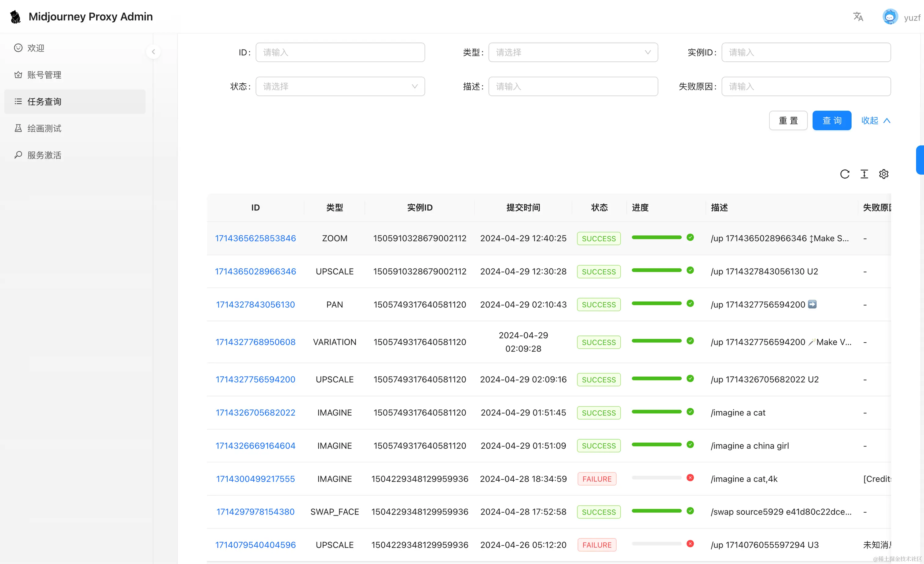Reset filters with the 重置 button

click(x=788, y=120)
